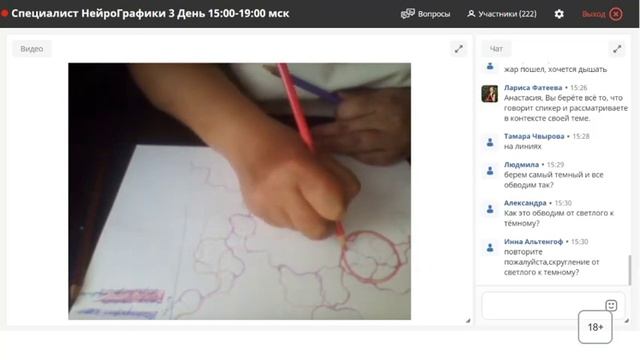
Task: Click Инна Альтенгоф's user avatar icon
Action: click(490, 247)
